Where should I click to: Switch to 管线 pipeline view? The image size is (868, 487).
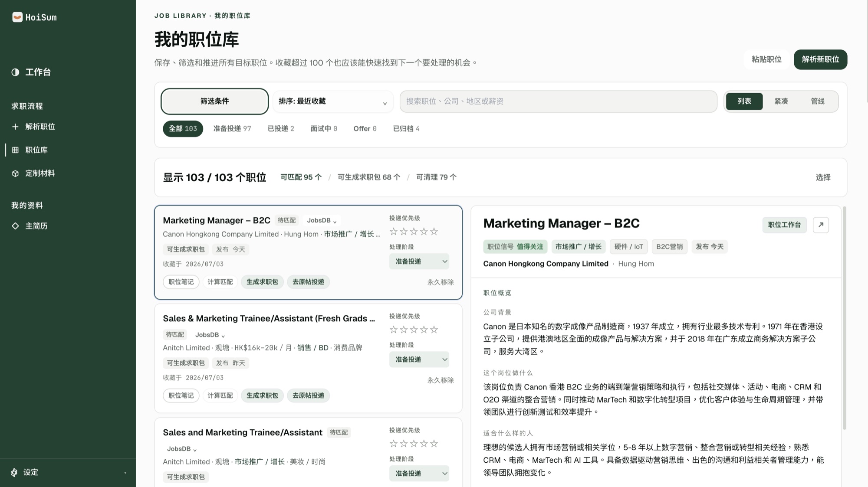click(x=818, y=101)
